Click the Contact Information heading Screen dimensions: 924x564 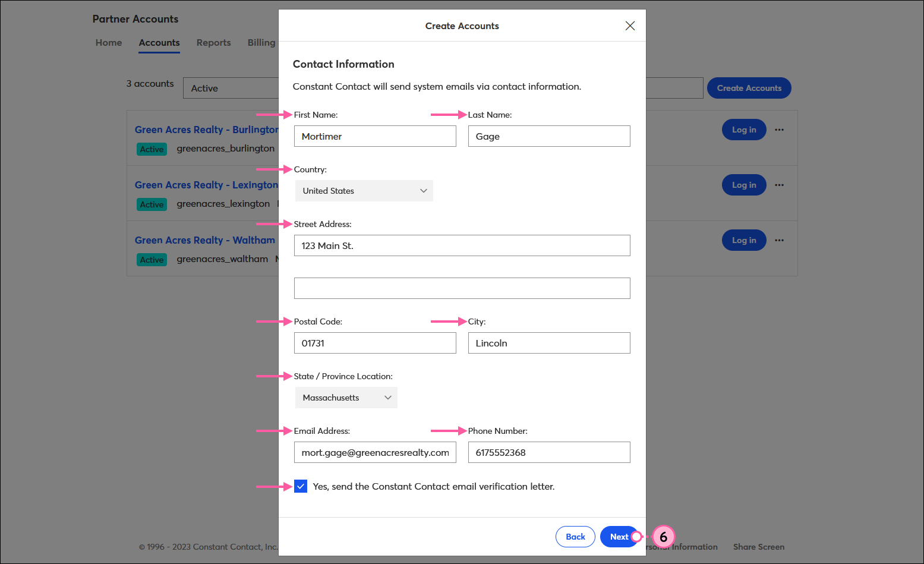click(x=343, y=64)
